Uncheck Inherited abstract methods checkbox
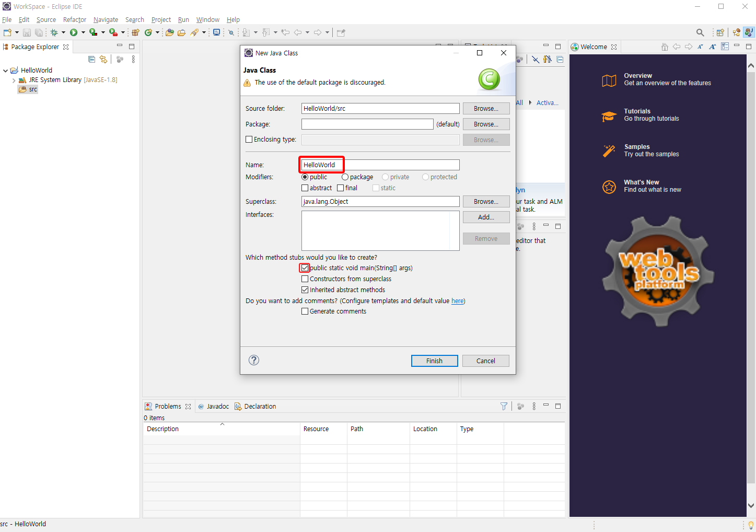Screen dimensions: 756x532 click(x=305, y=290)
